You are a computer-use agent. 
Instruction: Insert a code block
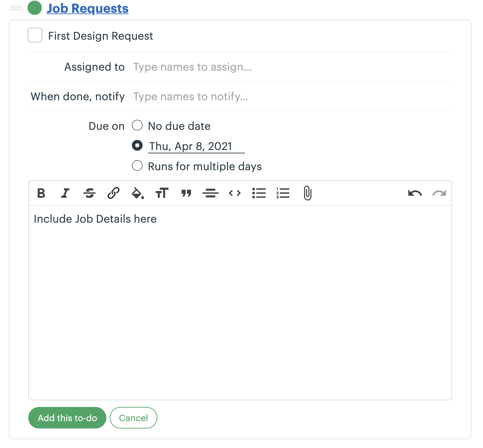coord(235,193)
